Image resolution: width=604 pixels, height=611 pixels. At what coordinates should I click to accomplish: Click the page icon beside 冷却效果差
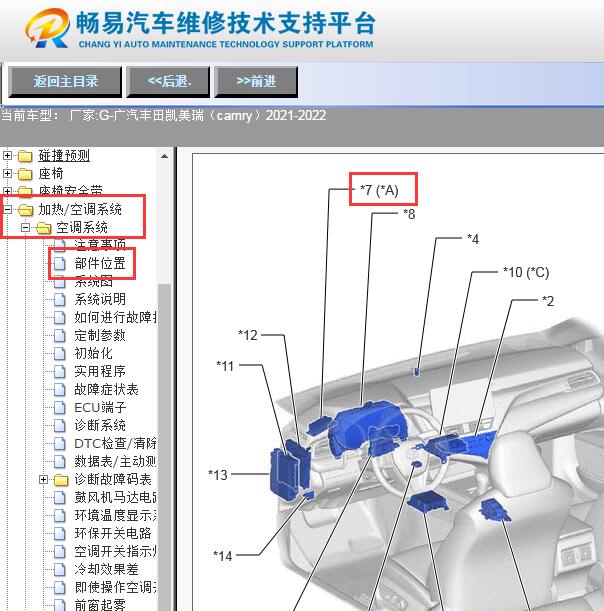59,569
